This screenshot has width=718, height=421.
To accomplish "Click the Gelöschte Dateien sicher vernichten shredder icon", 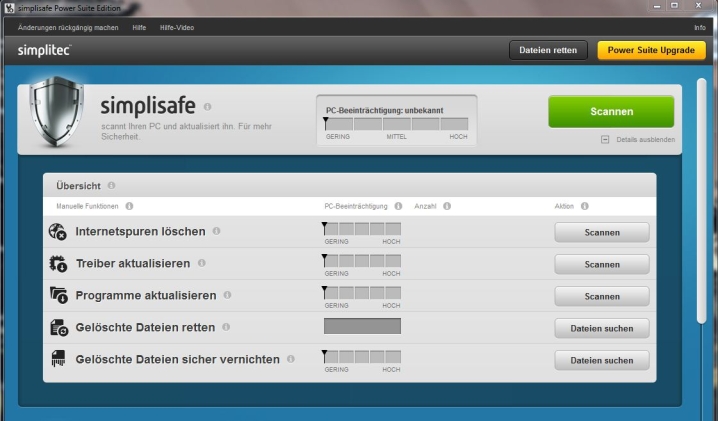I will click(x=58, y=359).
